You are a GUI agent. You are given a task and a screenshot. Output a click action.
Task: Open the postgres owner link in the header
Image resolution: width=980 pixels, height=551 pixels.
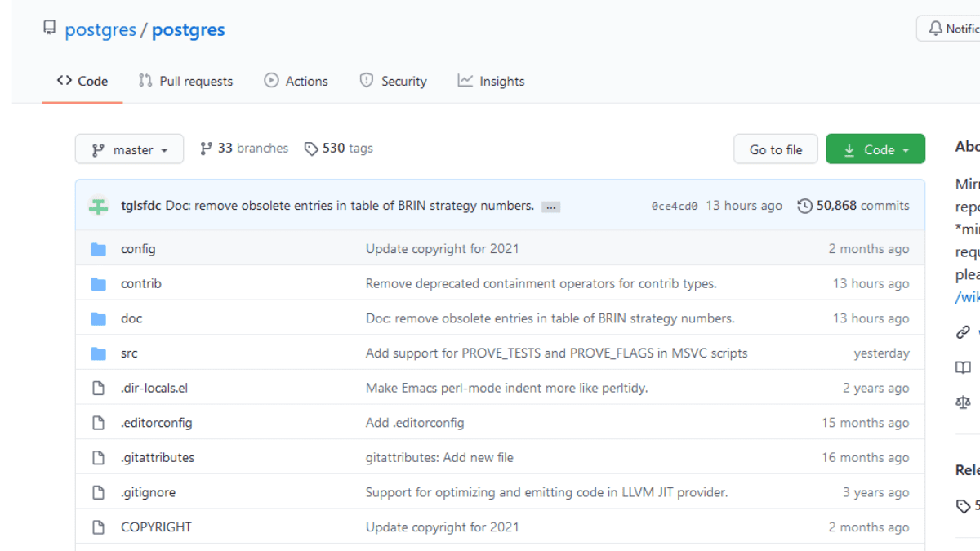click(x=100, y=30)
